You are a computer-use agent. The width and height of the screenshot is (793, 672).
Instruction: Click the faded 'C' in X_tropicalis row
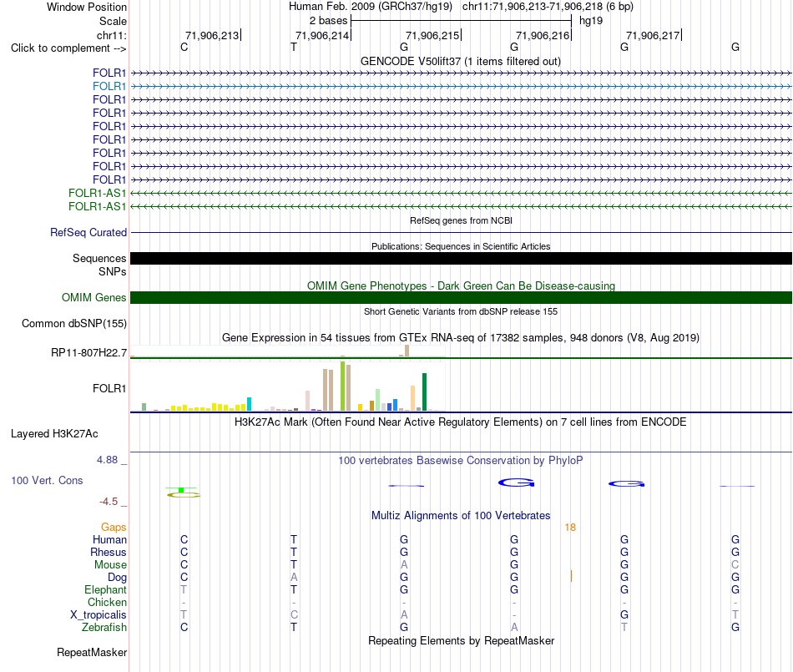tap(295, 615)
